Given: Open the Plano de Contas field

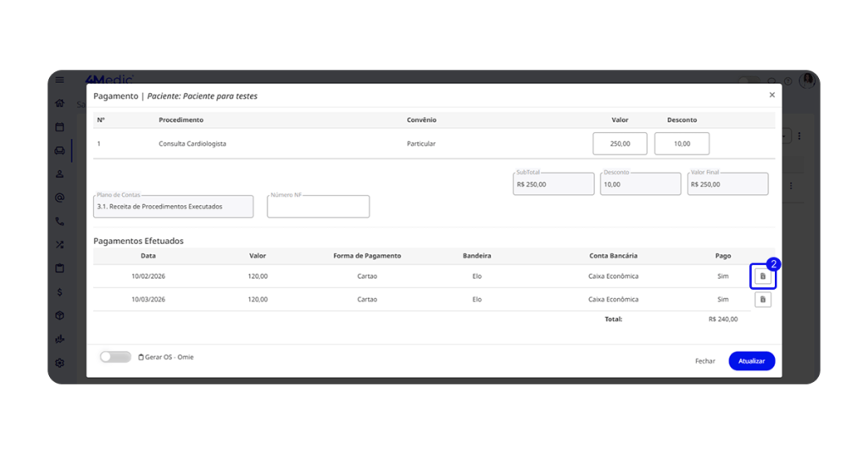Looking at the screenshot, I should pyautogui.click(x=173, y=206).
